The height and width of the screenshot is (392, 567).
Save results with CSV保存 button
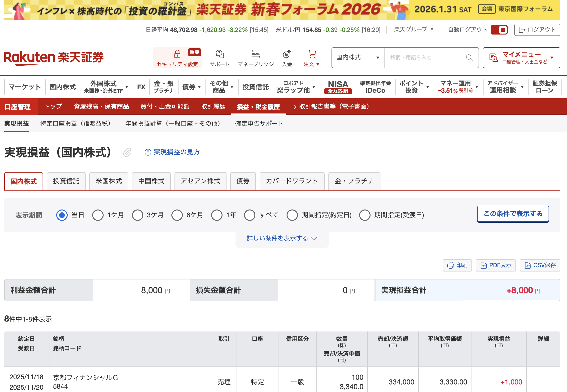pos(540,265)
